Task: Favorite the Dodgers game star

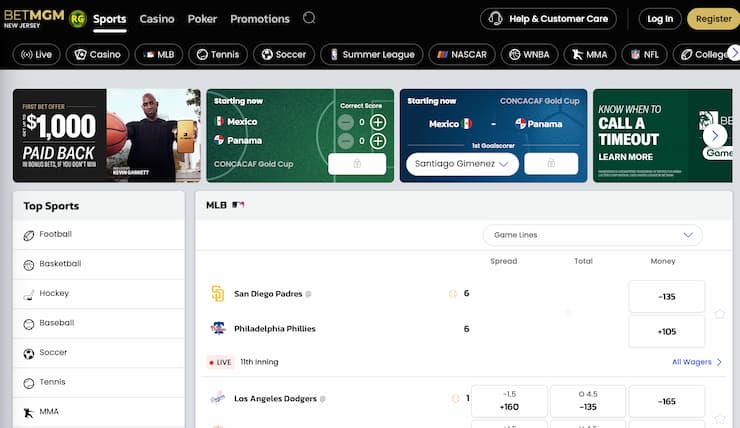Action: 719,419
